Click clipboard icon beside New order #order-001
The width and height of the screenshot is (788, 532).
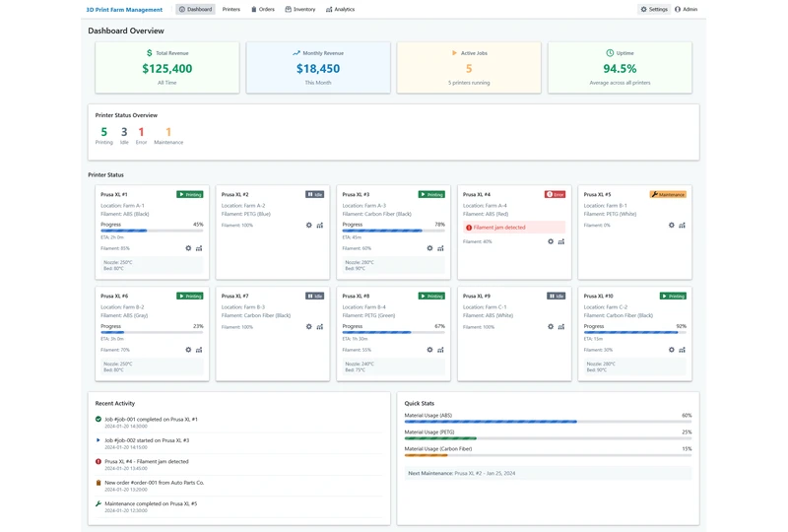pos(98,483)
